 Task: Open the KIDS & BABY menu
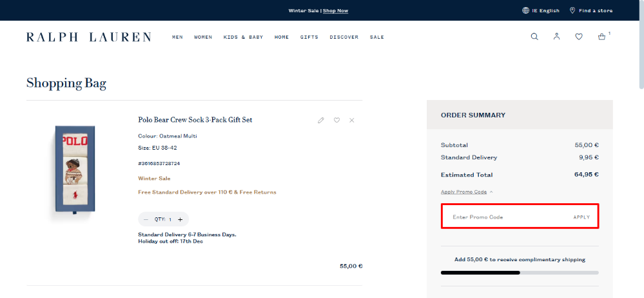[x=243, y=37]
